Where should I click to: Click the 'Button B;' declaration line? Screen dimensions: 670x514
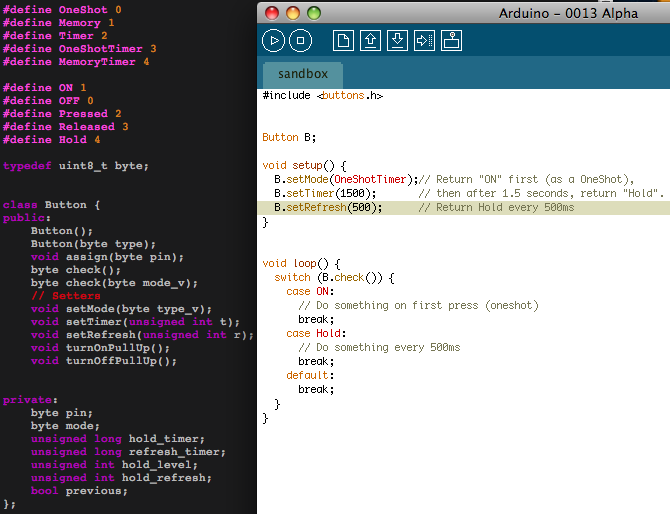tap(289, 137)
